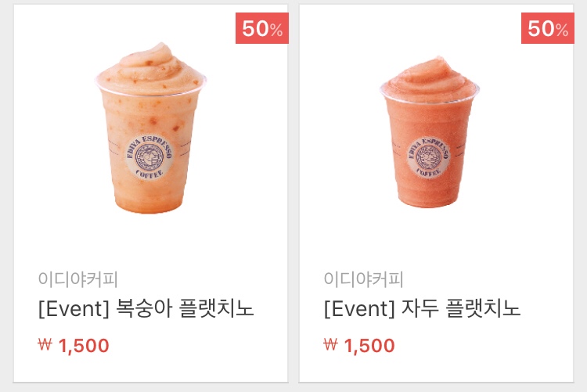Screen dimensions: 587x392
Task: Tap the ₩ 1,500 price of peach flatccino
Action: [x=74, y=345]
